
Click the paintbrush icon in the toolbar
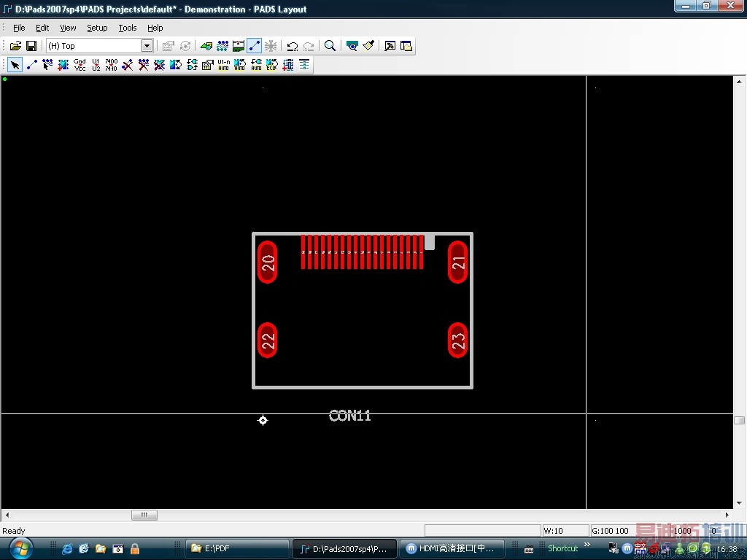click(x=368, y=46)
